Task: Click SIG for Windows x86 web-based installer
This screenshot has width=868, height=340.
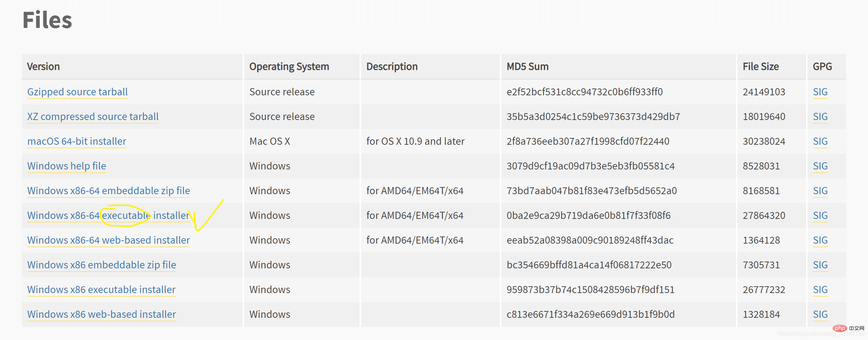Action: coord(820,315)
